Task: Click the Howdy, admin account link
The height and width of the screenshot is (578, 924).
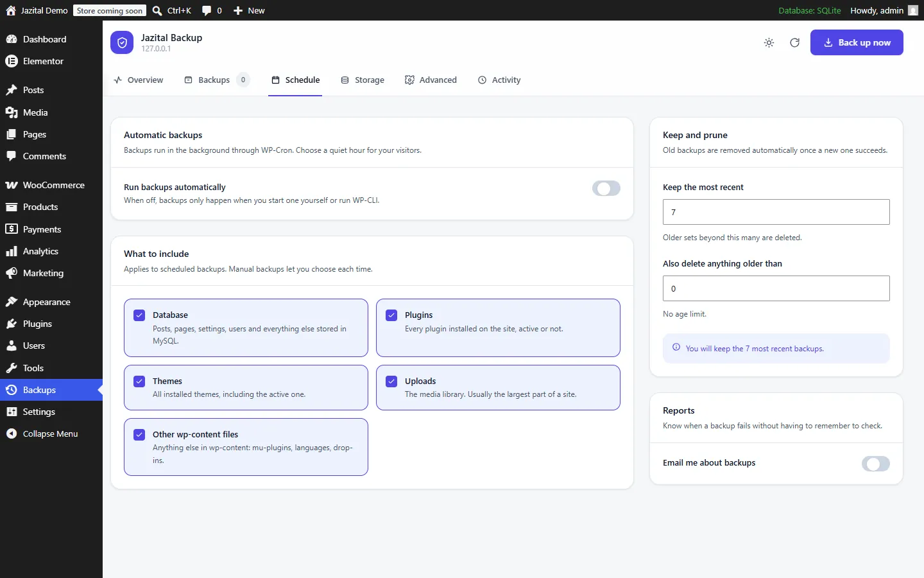Action: tap(884, 10)
